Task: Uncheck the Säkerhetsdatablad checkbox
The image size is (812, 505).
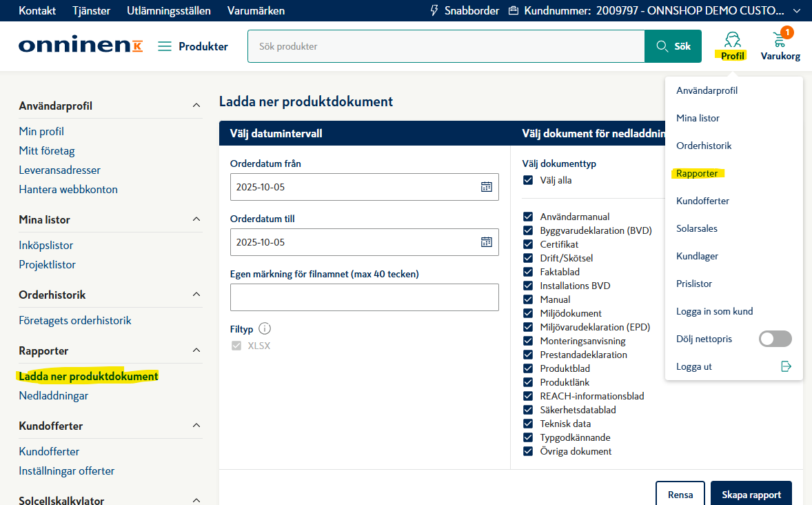Action: coord(528,410)
